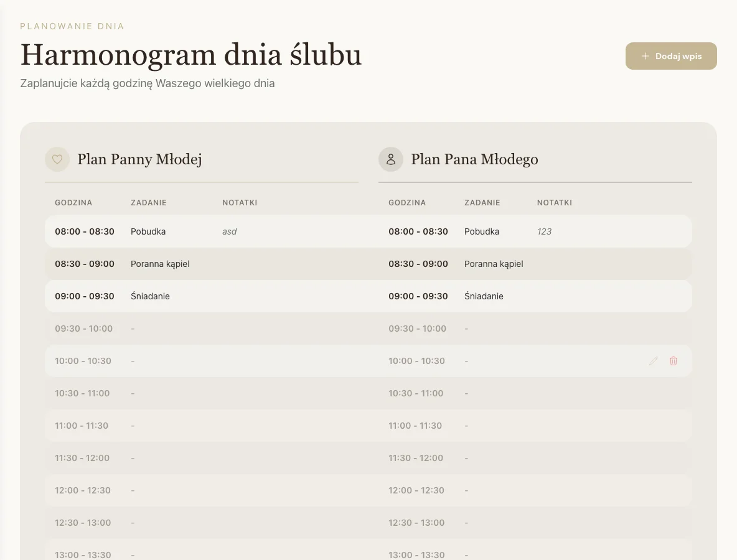
Task: Click ZADANIE column header in bride's plan
Action: pyautogui.click(x=149, y=203)
